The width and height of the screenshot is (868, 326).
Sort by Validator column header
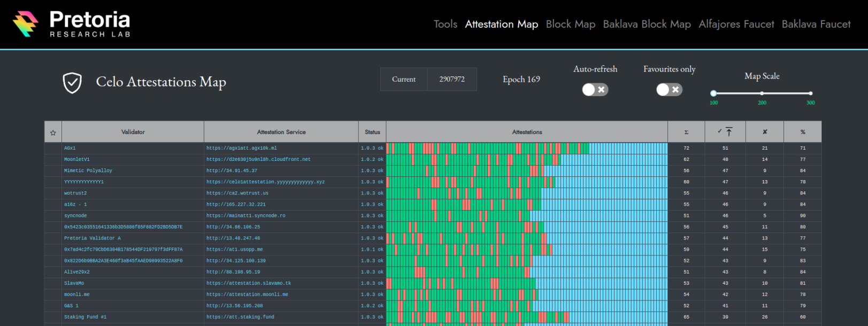click(x=133, y=132)
